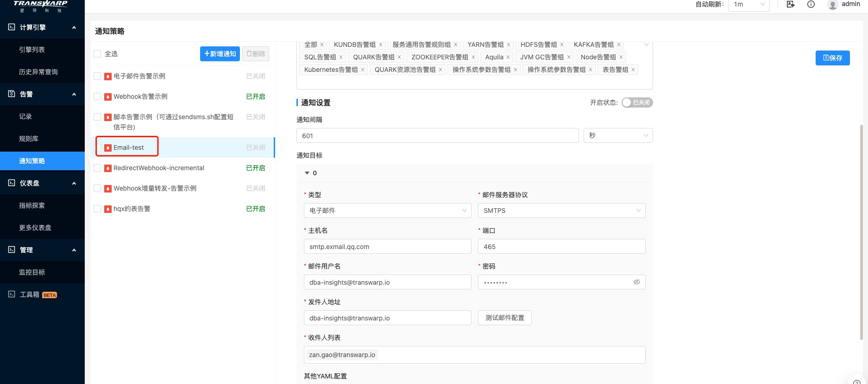This screenshot has width=868, height=384.
Task: Click the 工具箱 sidebar icon
Action: coord(12,294)
